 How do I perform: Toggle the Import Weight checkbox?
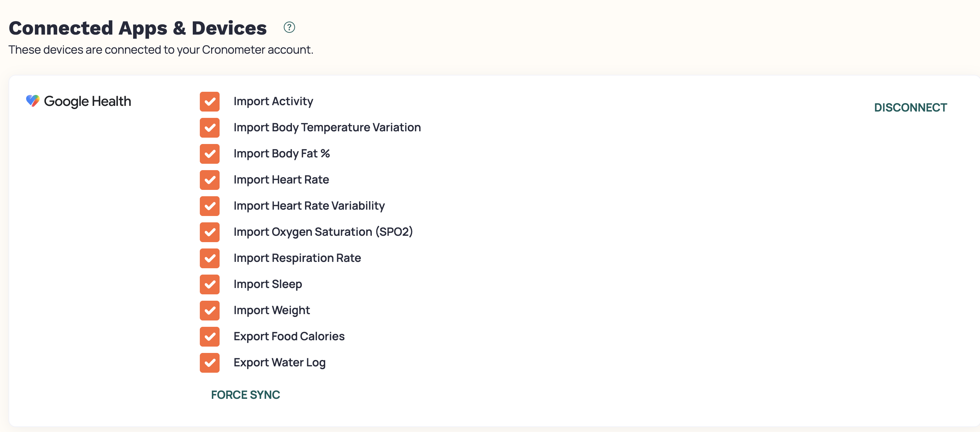210,311
